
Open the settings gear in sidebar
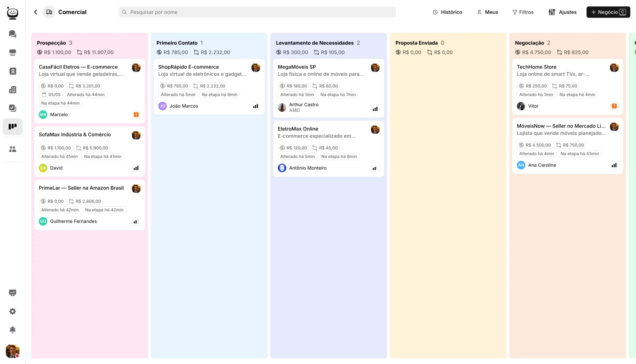pyautogui.click(x=13, y=311)
